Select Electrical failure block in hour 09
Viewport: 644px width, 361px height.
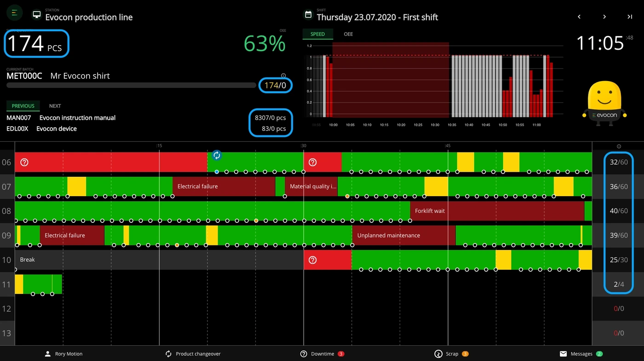(72, 235)
